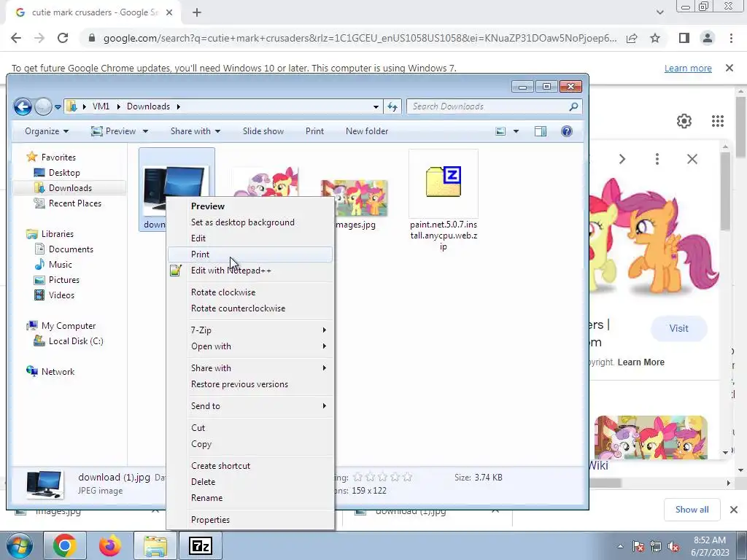Create a New folder from toolbar
Viewport: 747px width, 560px height.
(367, 131)
